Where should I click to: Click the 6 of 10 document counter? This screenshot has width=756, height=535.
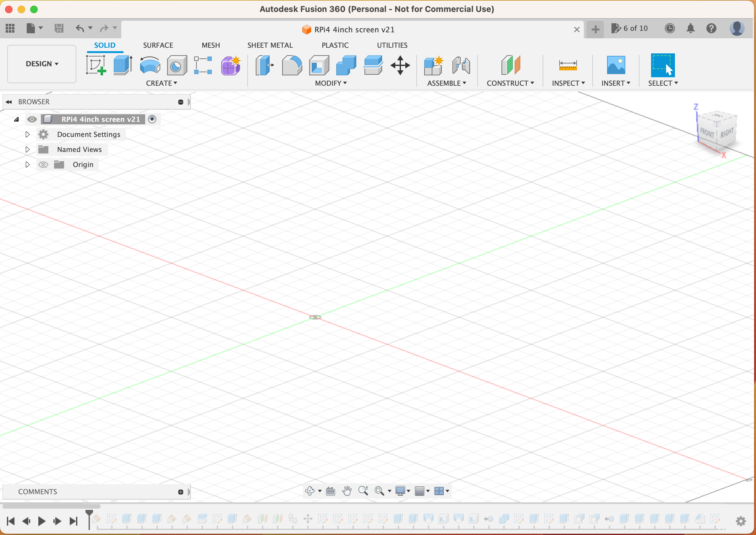pyautogui.click(x=629, y=28)
